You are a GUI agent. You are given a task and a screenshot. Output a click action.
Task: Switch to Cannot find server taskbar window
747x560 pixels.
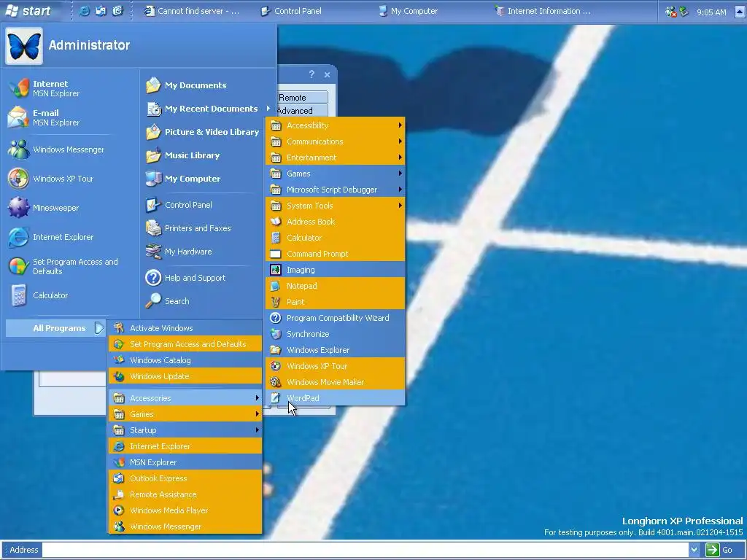193,10
